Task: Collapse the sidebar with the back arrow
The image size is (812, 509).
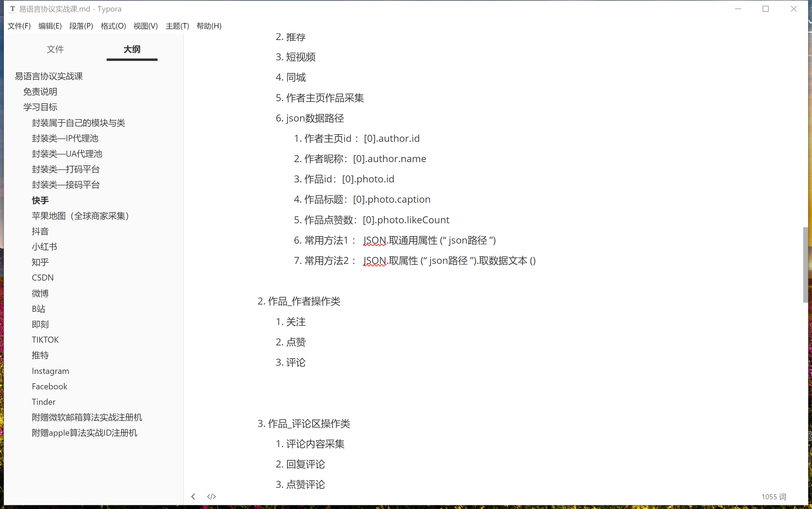Action: 193,497
